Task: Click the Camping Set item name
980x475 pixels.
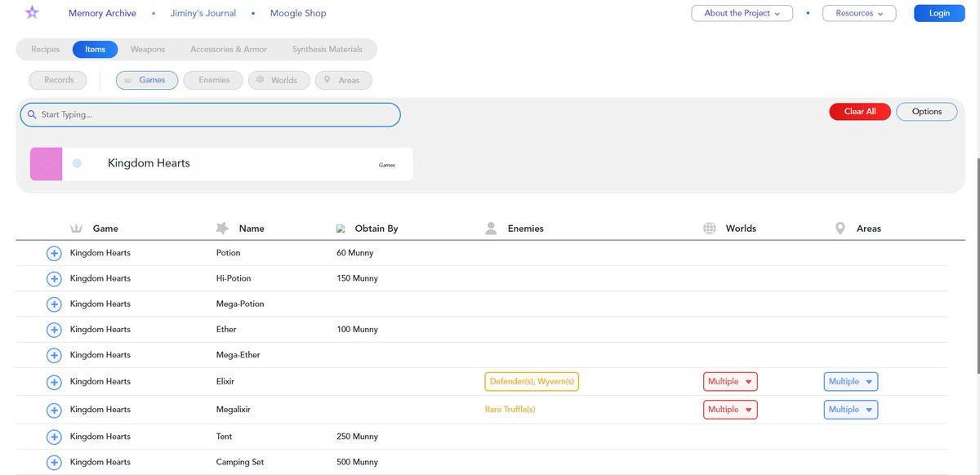Action: pos(240,462)
